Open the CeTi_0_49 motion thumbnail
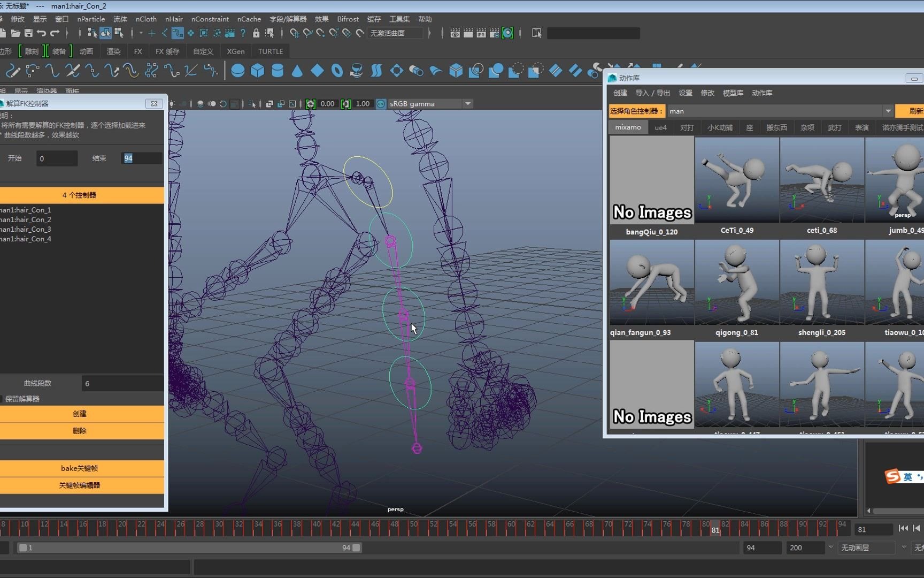The width and height of the screenshot is (924, 578). coord(737,180)
